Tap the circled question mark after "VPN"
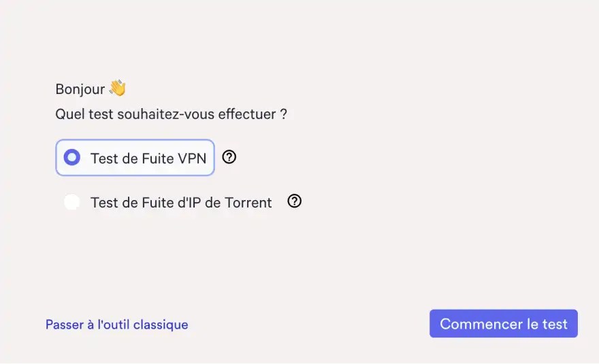 (229, 157)
